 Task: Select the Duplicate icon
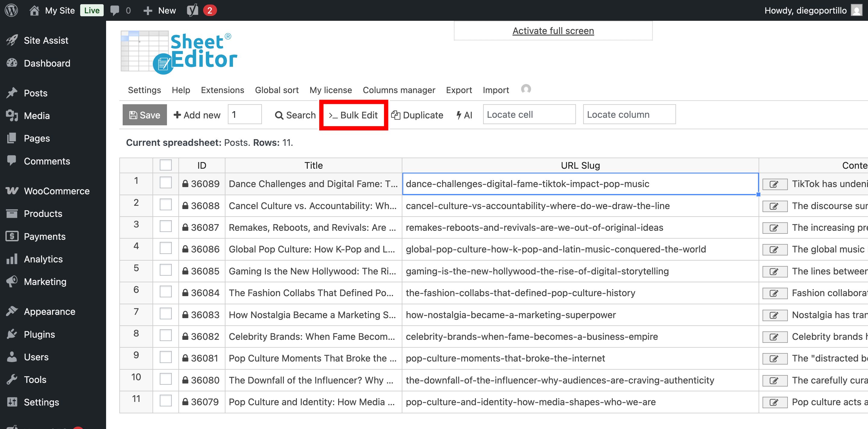[x=397, y=115]
